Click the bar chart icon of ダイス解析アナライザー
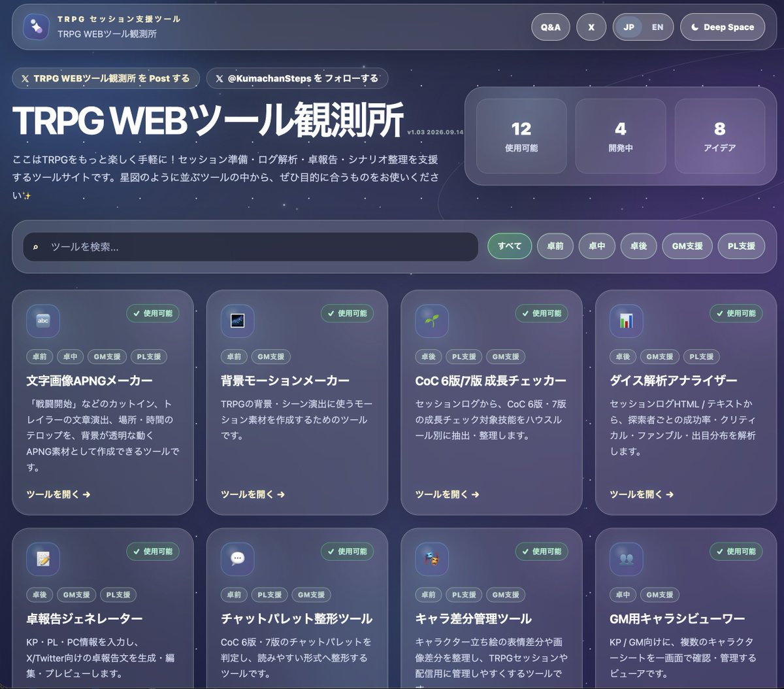Image resolution: width=784 pixels, height=689 pixels. tap(626, 321)
